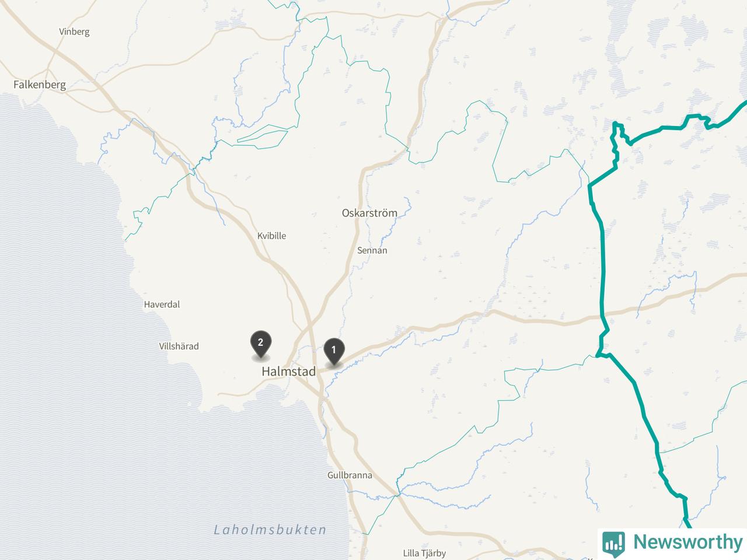This screenshot has height=560, width=747.
Task: Select the Falkenberg town label
Action: (x=40, y=85)
